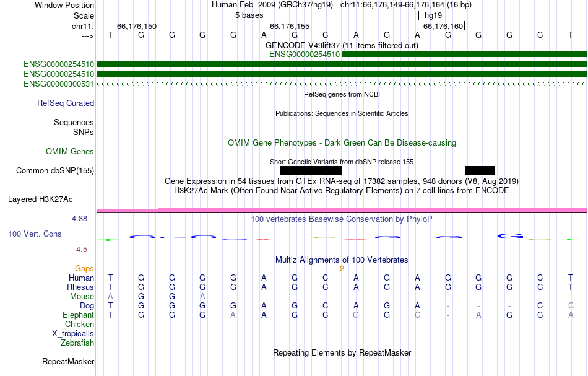588x376 pixels.
Task: Open Layered H3K27Ac track label
Action: pos(40,199)
